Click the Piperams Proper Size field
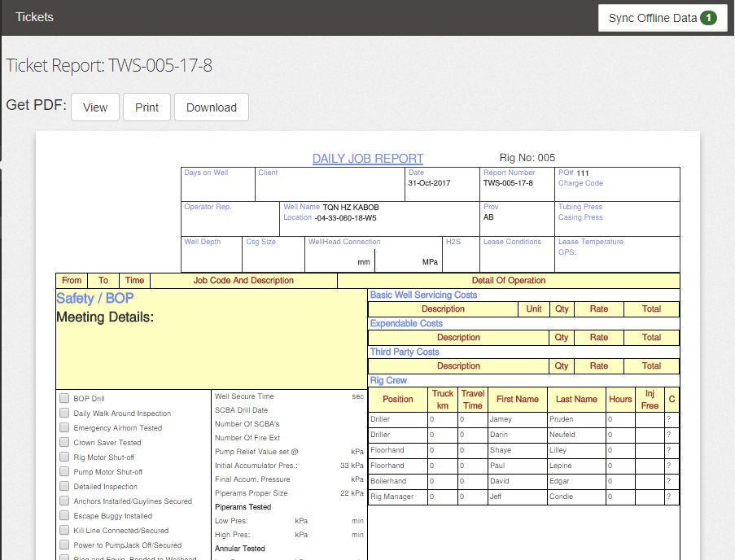 point(289,493)
